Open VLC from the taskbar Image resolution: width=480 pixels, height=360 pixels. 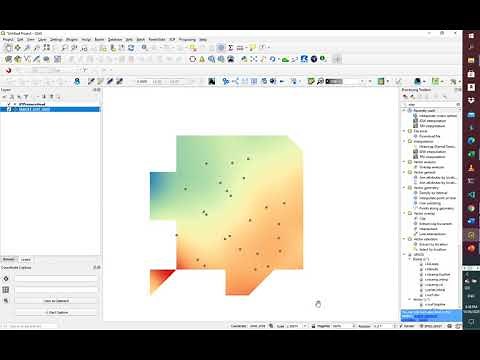pos(471,168)
